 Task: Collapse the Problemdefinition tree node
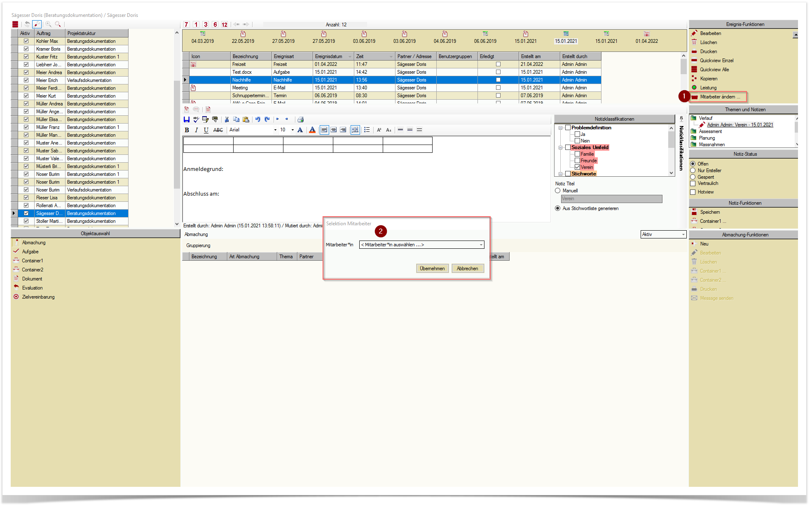tap(561, 128)
